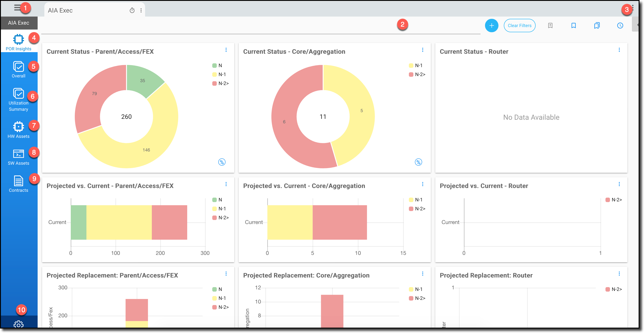Go to HW Assets in the sidebar
This screenshot has width=644, height=333.
pos(19,130)
